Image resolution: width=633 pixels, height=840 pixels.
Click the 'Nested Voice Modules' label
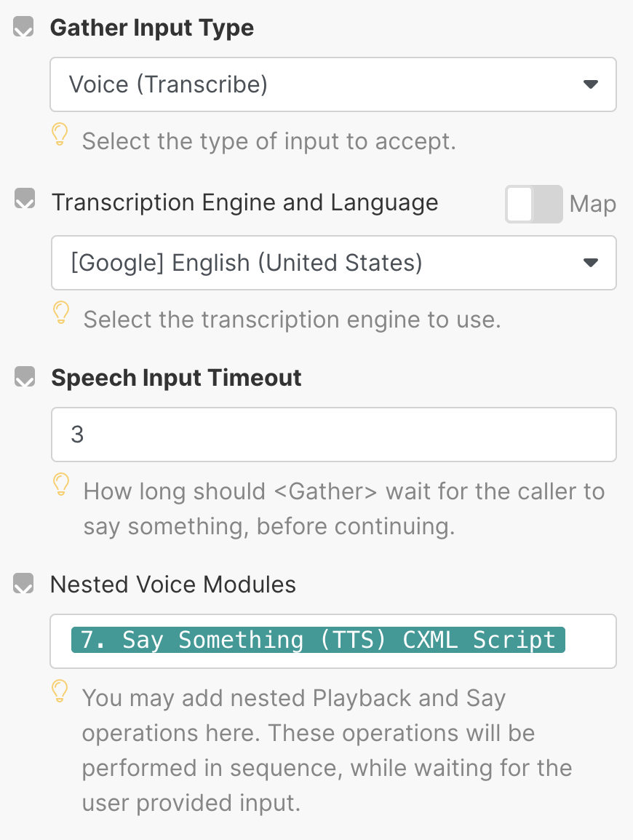[x=173, y=584]
